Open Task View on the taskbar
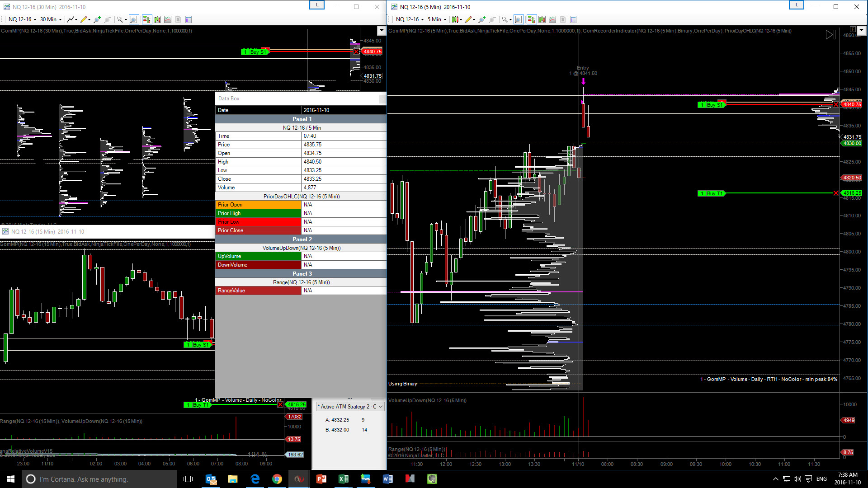Viewport: 868px width, 488px height. [x=189, y=479]
